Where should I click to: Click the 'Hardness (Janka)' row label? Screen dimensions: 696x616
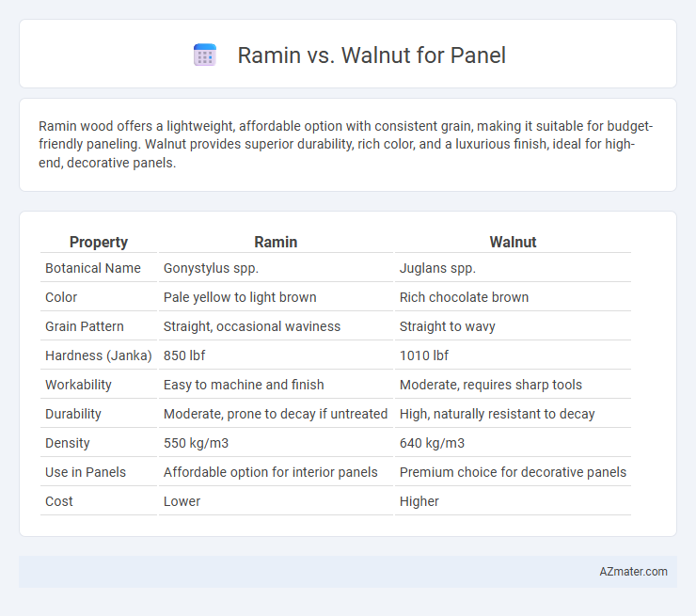pos(99,355)
